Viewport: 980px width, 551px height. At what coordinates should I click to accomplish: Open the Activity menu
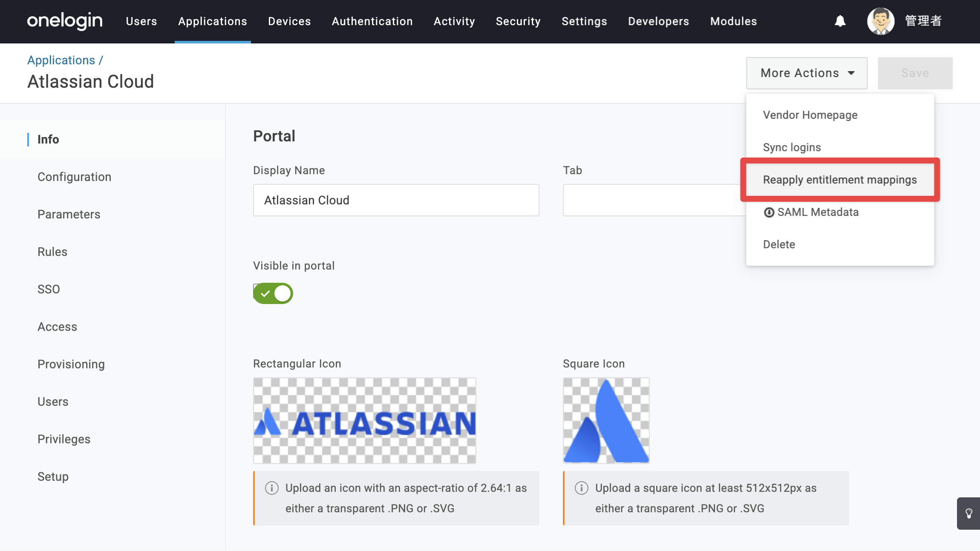[454, 21]
